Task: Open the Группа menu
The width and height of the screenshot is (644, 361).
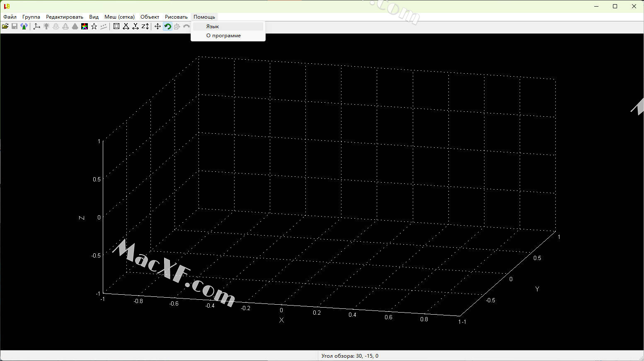Action: (x=31, y=17)
